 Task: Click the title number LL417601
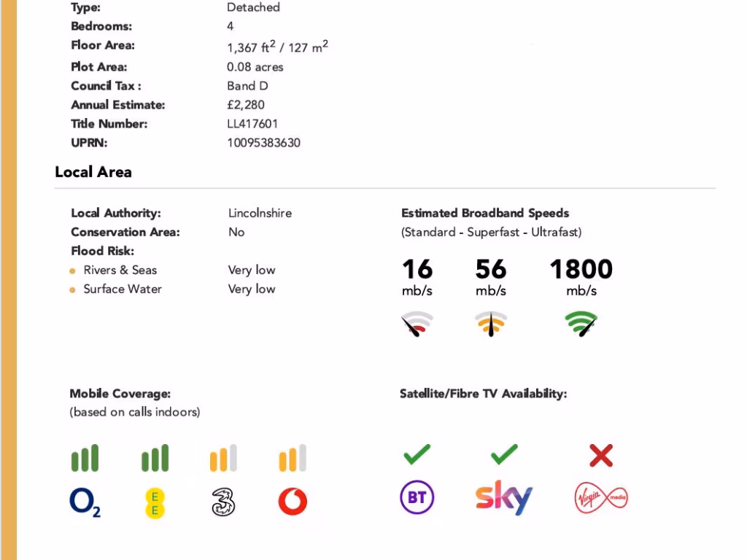click(x=252, y=124)
